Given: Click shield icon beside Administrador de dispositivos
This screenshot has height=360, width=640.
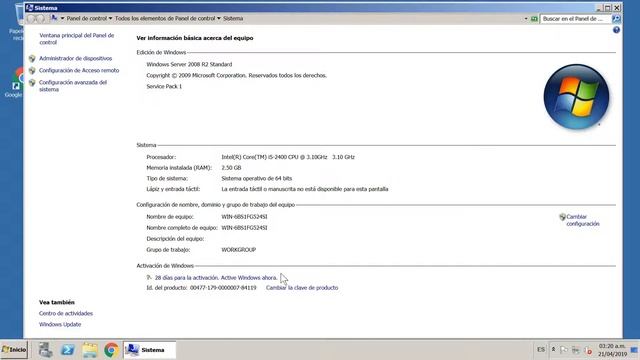Looking at the screenshot, I should click(x=32, y=58).
